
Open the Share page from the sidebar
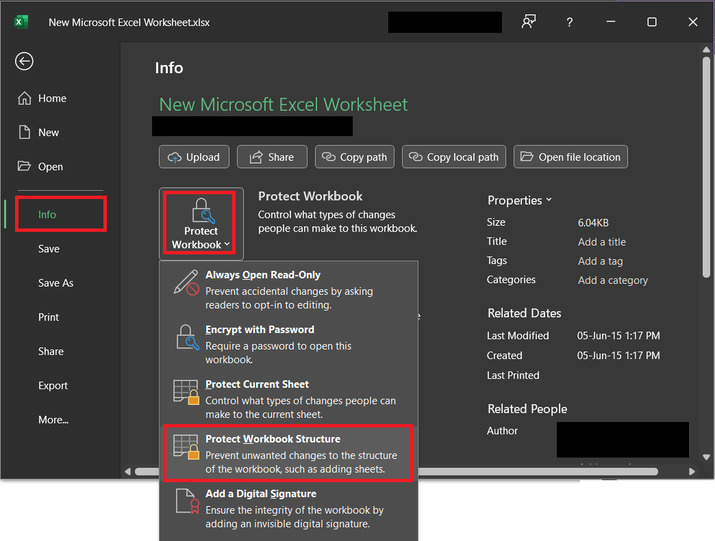(x=51, y=351)
